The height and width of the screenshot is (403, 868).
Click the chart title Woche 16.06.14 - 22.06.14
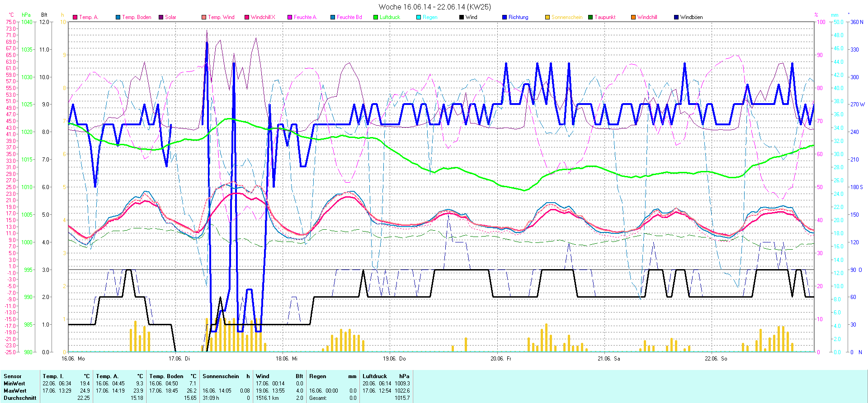pyautogui.click(x=434, y=7)
